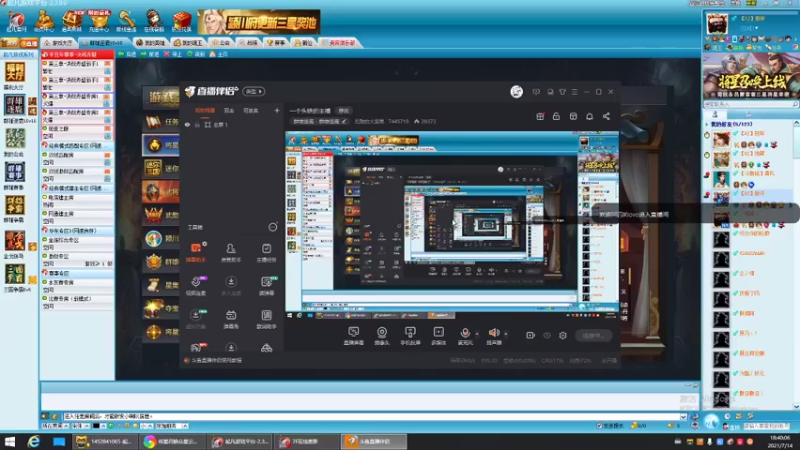The height and width of the screenshot is (450, 800).
Task: Expand the friends group in the buddy list
Action: (707, 124)
